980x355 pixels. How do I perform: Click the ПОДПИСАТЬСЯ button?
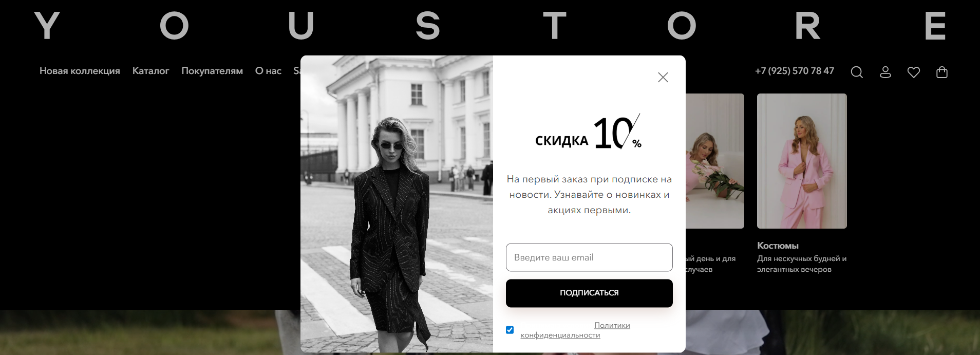click(x=589, y=293)
